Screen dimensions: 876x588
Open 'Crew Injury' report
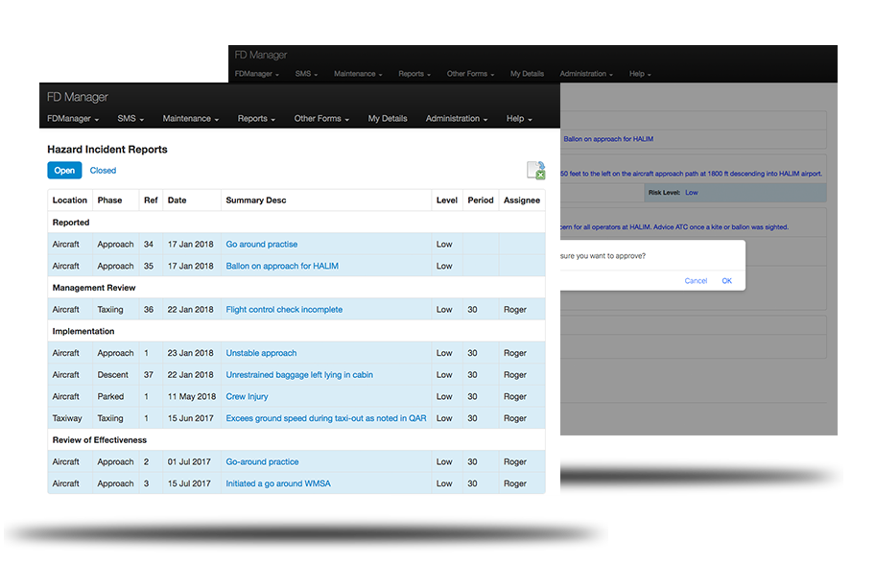(247, 396)
